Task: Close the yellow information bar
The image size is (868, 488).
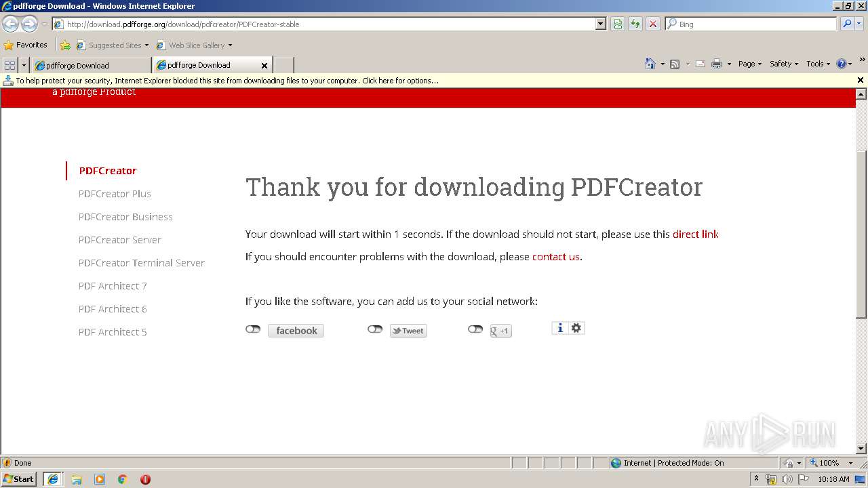Action: 861,80
